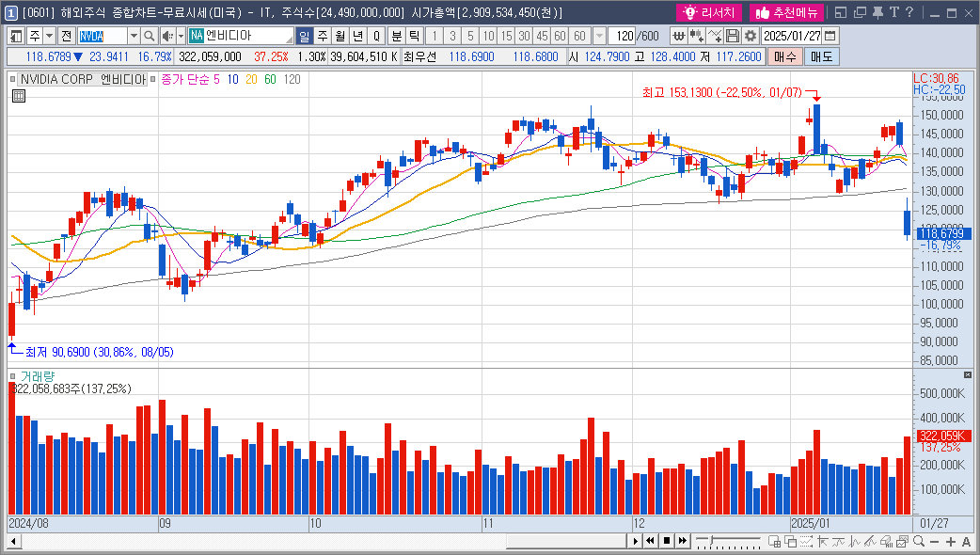Click the A auto-scale icon
Viewport: 980px width, 555px height.
(x=966, y=541)
